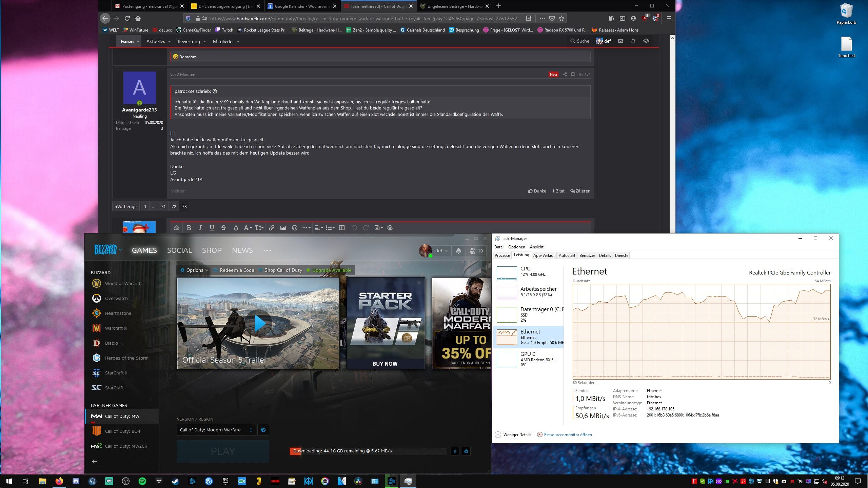This screenshot has height=488, width=868.
Task: Switch to the Autostart tab in Task-Manager
Action: [567, 256]
